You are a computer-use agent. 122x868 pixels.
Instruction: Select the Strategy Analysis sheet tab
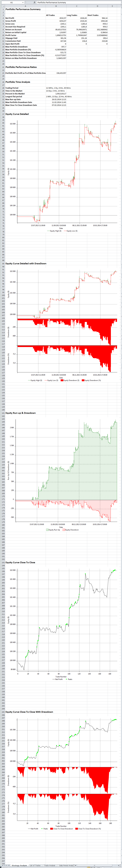[19, 865]
